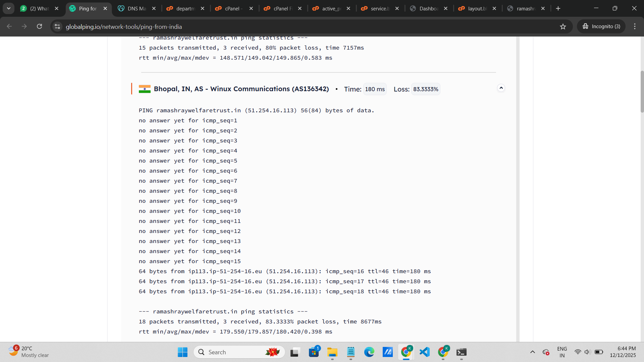View site information icon in address bar

(57, 26)
